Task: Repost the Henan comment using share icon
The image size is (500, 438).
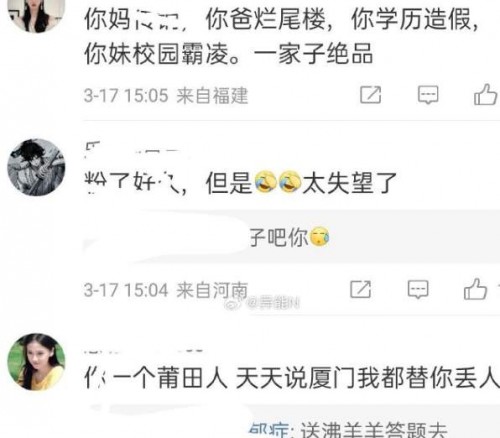Action: pyautogui.click(x=360, y=289)
